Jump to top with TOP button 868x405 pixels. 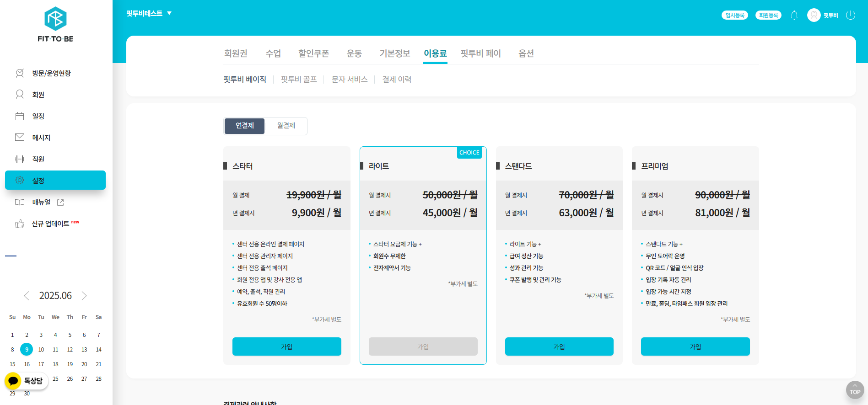855,390
